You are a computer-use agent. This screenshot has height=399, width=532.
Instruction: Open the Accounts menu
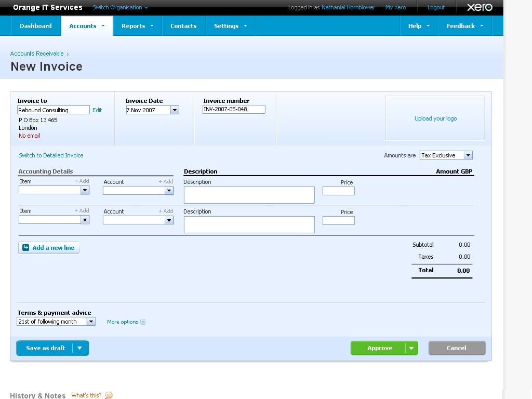tap(87, 26)
